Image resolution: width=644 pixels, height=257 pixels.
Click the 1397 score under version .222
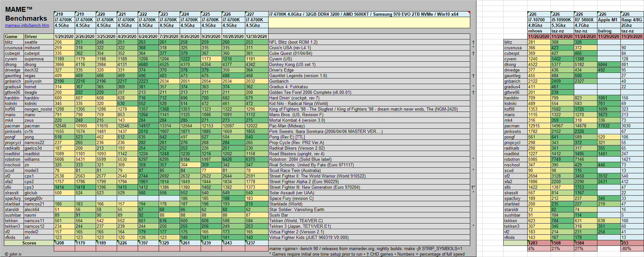tap(148, 243)
